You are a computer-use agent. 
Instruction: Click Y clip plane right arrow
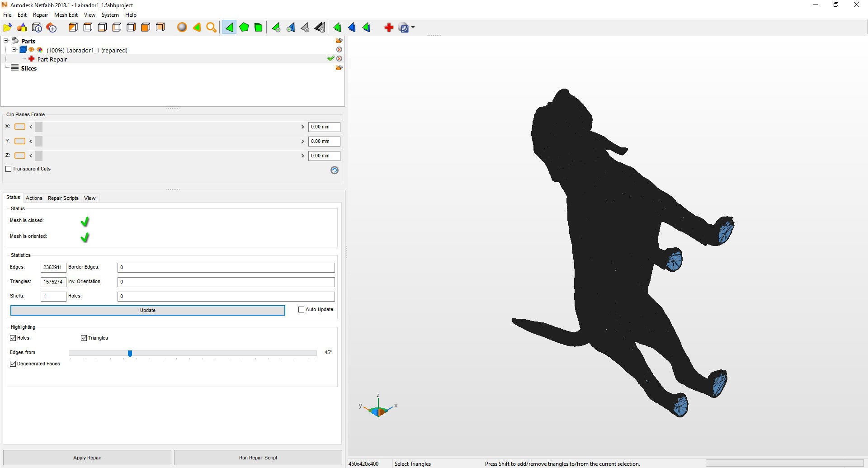tap(302, 142)
